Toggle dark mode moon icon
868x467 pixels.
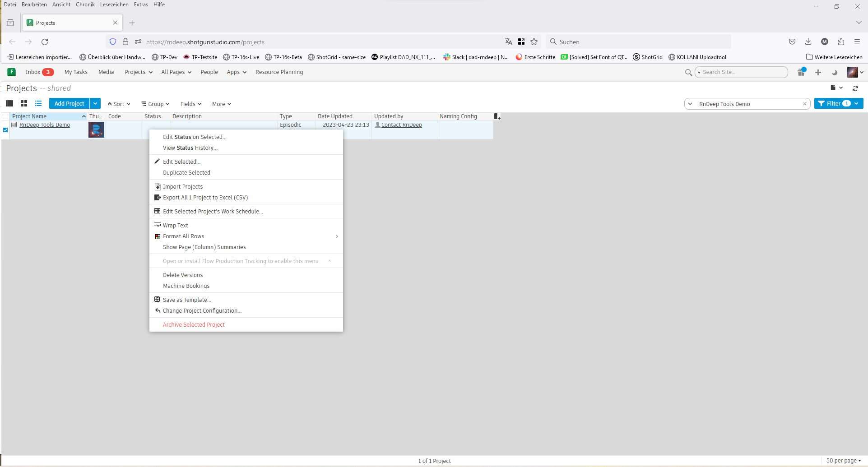click(834, 72)
